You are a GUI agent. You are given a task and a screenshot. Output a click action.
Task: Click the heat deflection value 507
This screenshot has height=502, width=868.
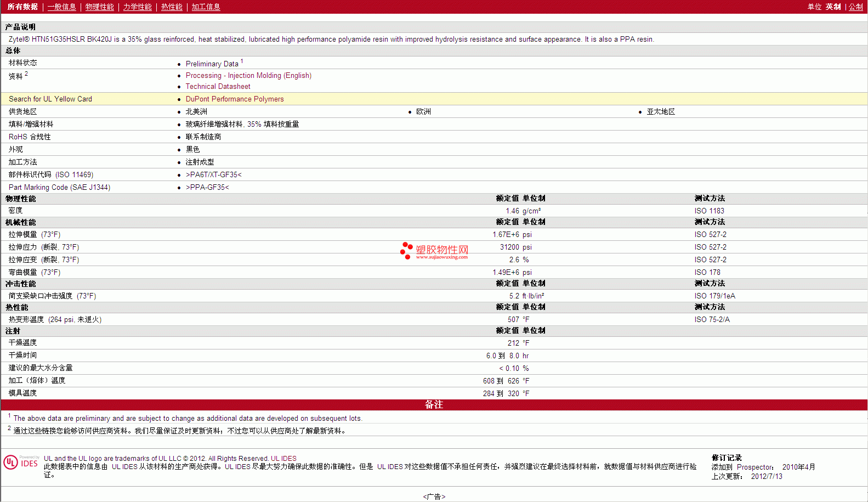(513, 320)
